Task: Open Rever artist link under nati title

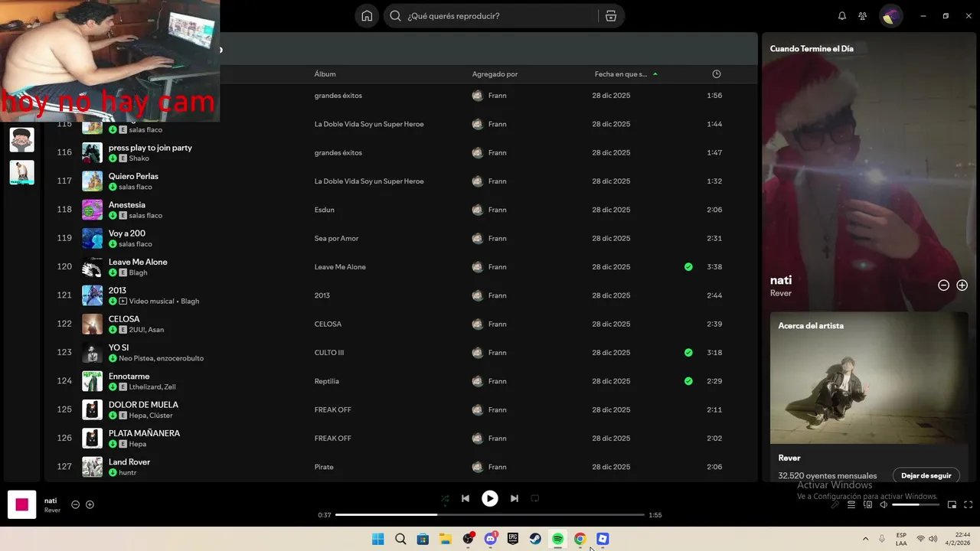Action: click(781, 293)
